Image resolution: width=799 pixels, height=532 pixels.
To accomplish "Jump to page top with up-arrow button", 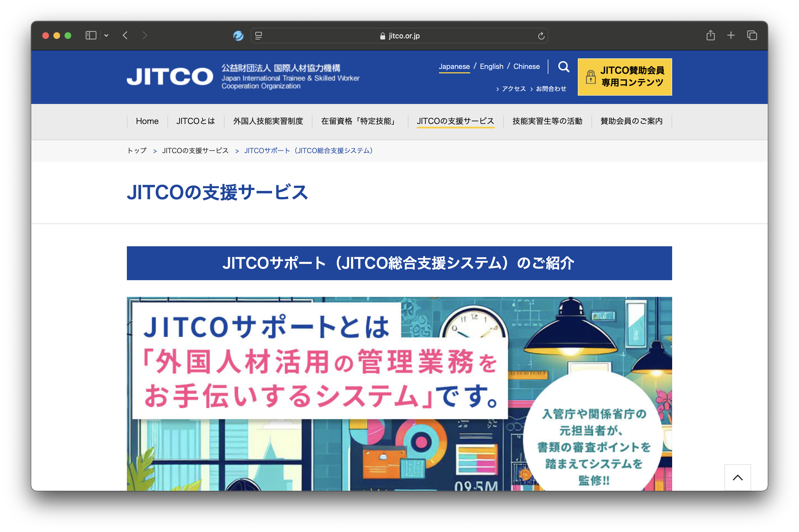I will [738, 477].
